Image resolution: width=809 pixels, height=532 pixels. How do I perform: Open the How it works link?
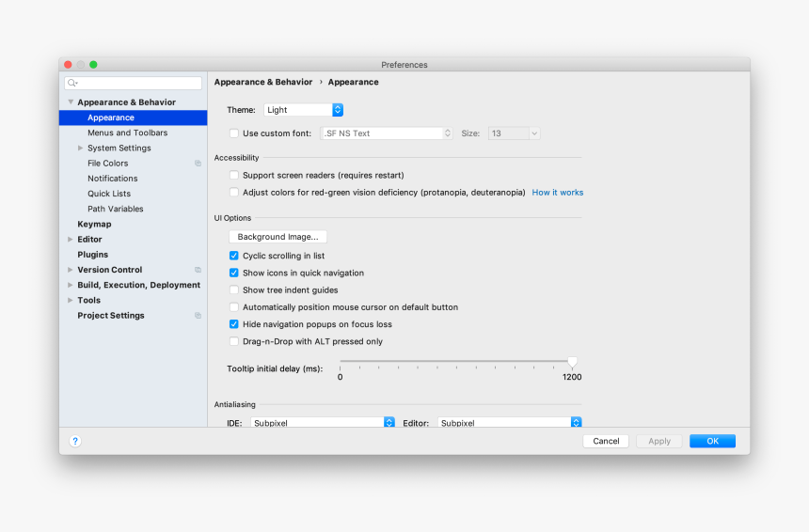(558, 193)
